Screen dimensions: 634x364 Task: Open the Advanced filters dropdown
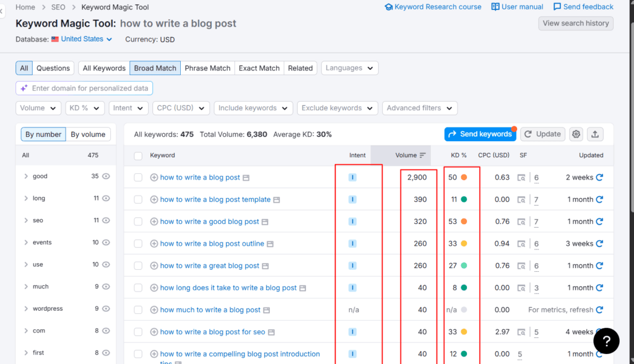click(419, 108)
